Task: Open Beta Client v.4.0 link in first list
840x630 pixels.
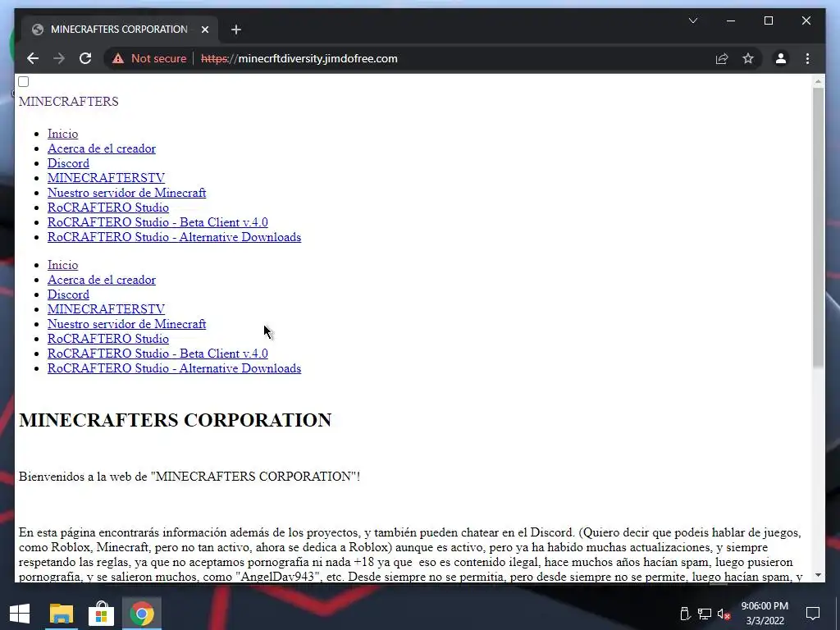Action: click(x=157, y=222)
